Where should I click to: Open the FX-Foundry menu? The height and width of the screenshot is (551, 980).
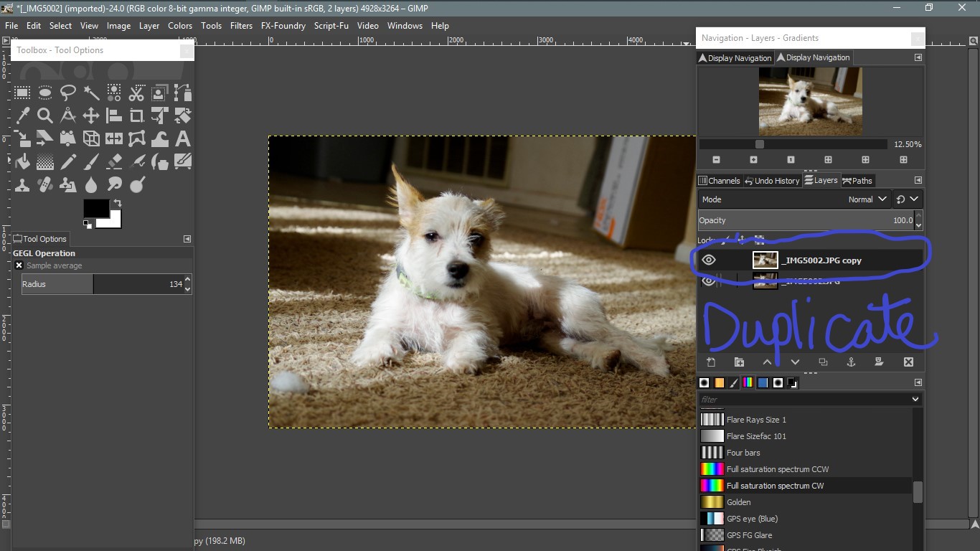point(283,25)
